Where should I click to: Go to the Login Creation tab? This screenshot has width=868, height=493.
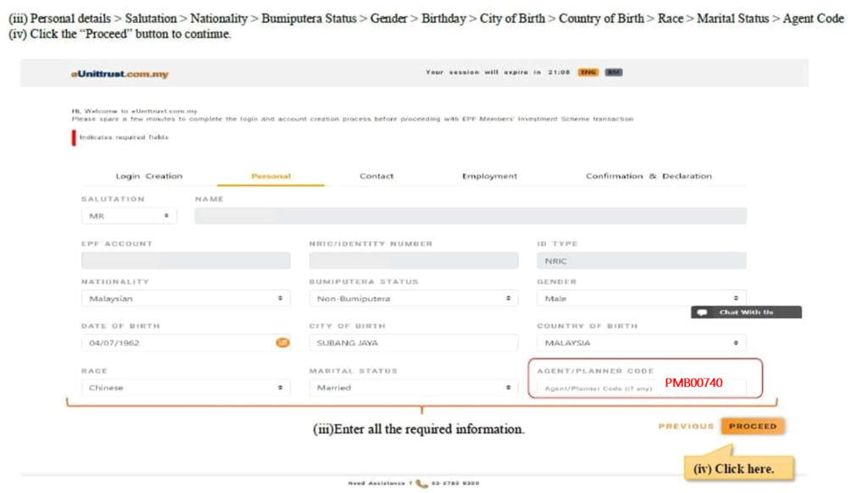click(x=149, y=176)
